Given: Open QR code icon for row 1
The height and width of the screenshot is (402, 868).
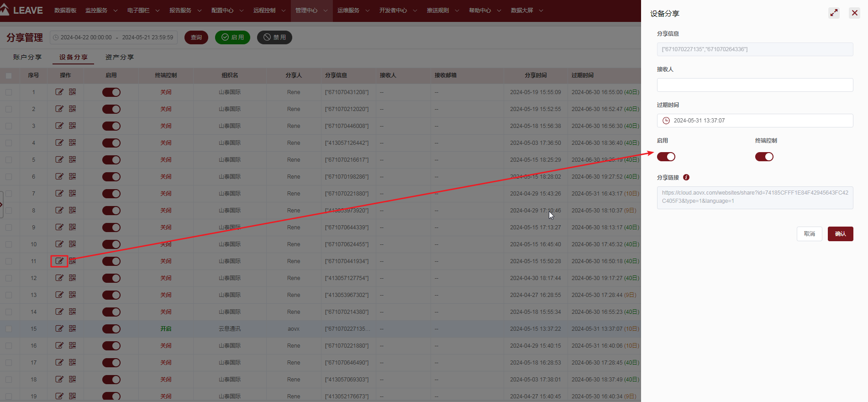Looking at the screenshot, I should 73,92.
